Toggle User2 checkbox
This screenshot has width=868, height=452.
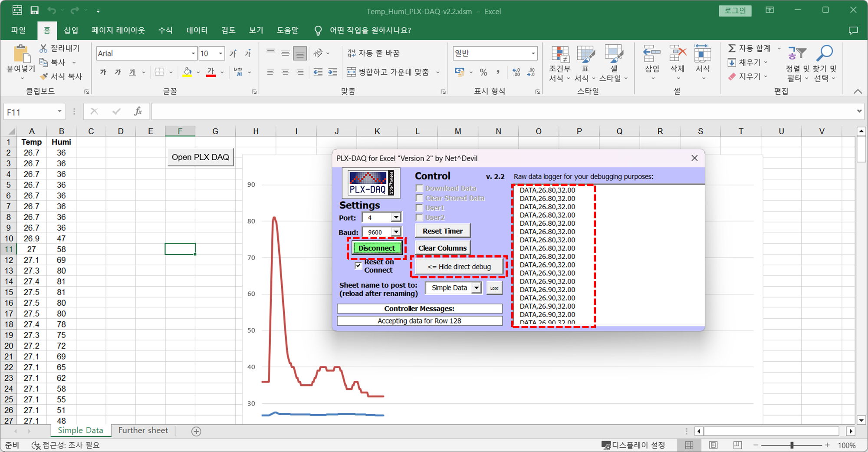(419, 218)
